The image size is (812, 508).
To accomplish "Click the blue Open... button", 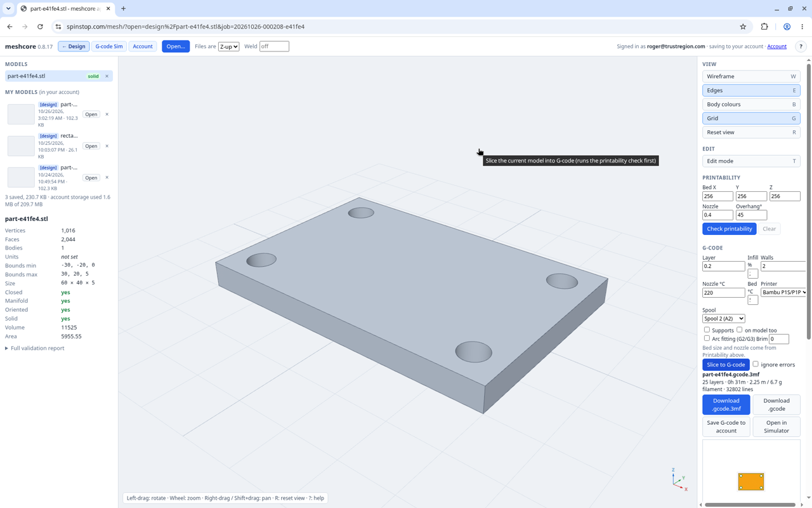I will tap(176, 46).
